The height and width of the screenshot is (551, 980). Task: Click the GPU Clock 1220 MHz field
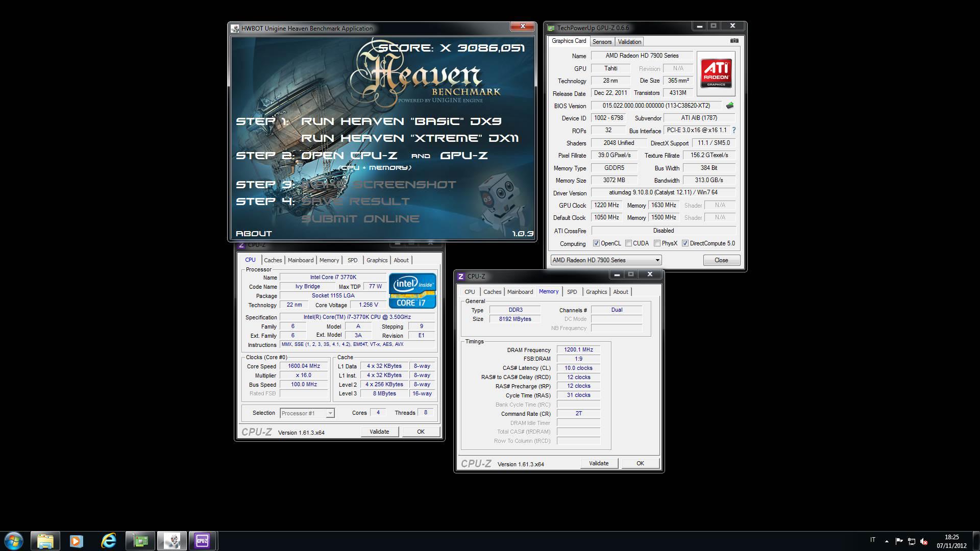tap(606, 205)
